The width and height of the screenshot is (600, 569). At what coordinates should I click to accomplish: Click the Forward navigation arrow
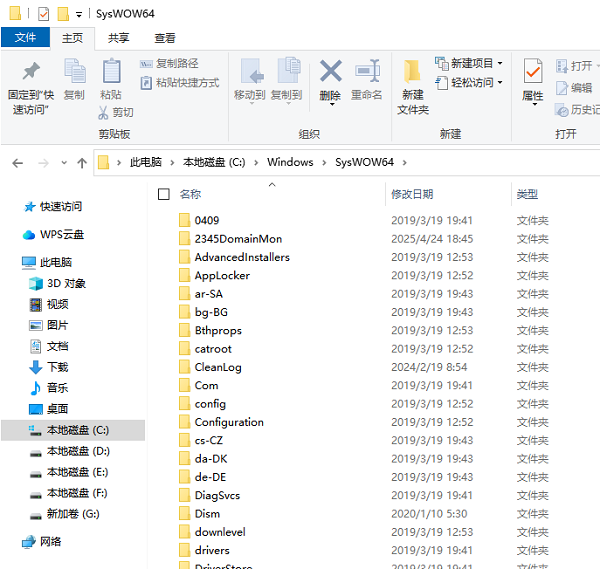pyautogui.click(x=43, y=163)
